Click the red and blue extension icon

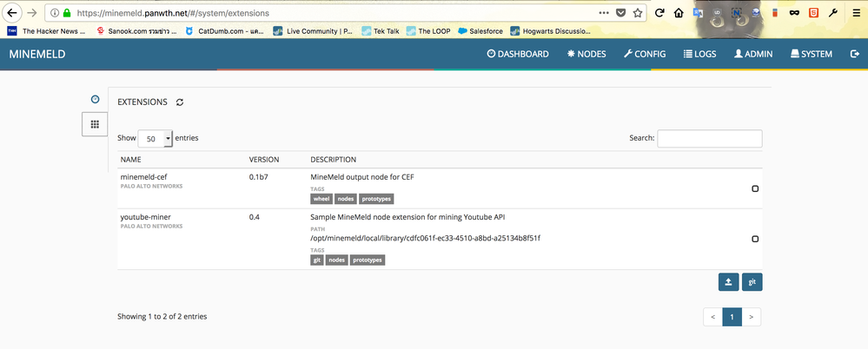775,13
